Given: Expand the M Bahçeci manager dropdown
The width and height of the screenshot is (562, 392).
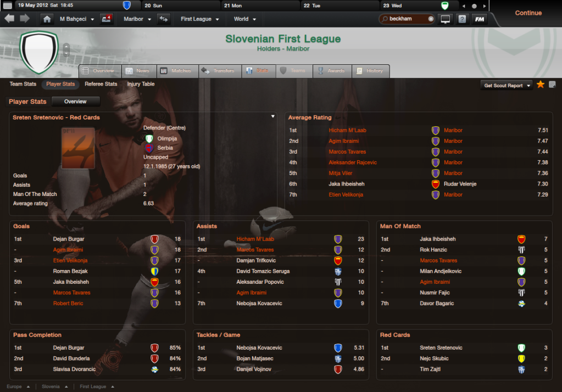Looking at the screenshot, I should tap(77, 19).
